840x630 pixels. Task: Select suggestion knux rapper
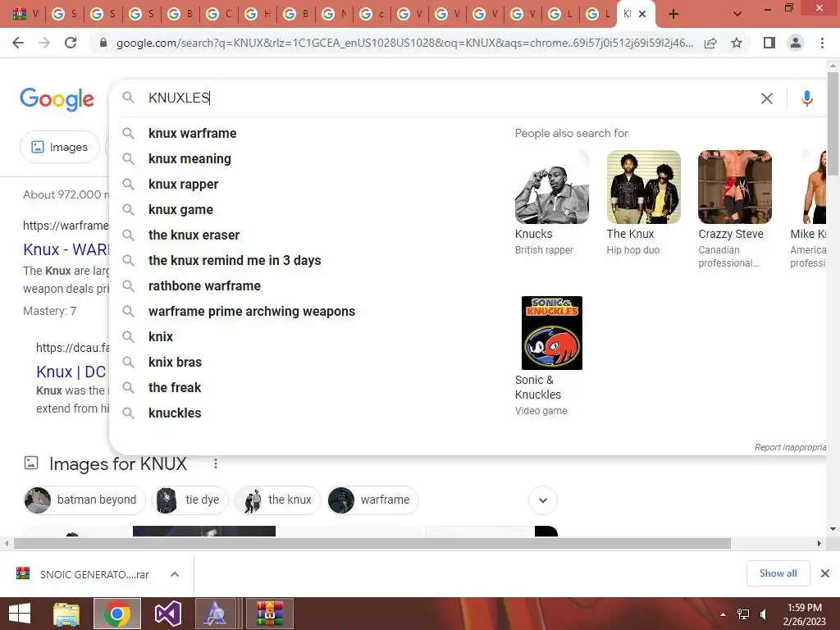183,185
